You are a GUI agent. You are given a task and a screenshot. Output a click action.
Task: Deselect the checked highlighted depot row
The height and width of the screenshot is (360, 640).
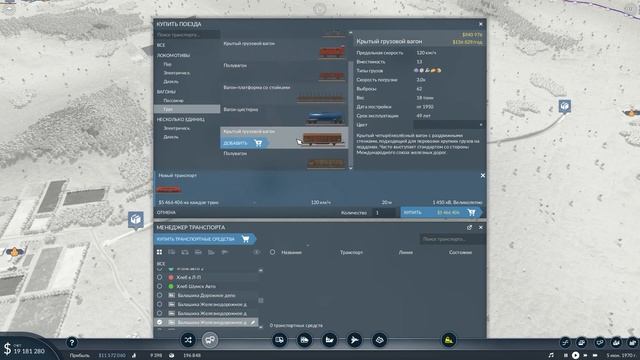point(160,322)
